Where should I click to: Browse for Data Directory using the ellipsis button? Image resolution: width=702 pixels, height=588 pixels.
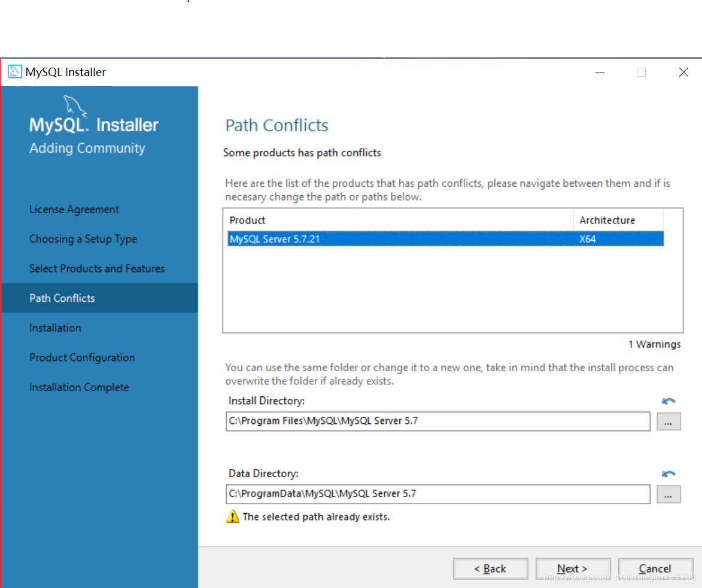point(668,495)
